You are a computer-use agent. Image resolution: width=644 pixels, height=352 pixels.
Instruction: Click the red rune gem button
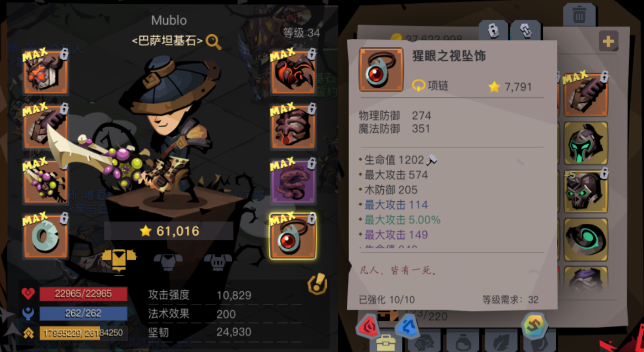[x=368, y=326]
